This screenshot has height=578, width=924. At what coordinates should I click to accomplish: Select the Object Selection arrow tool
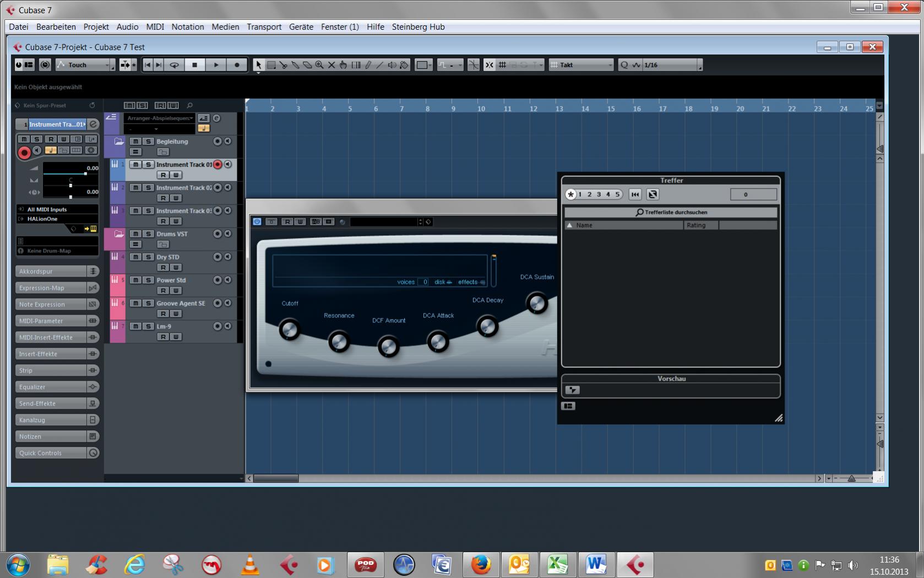click(258, 65)
